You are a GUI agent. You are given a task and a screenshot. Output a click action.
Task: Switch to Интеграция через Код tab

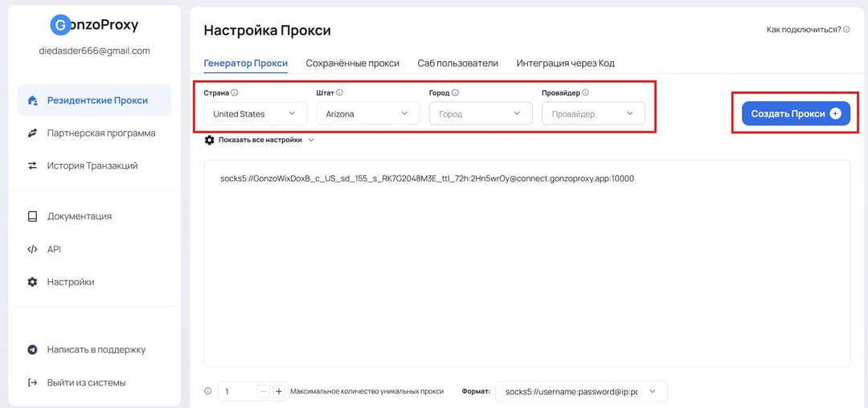click(565, 63)
